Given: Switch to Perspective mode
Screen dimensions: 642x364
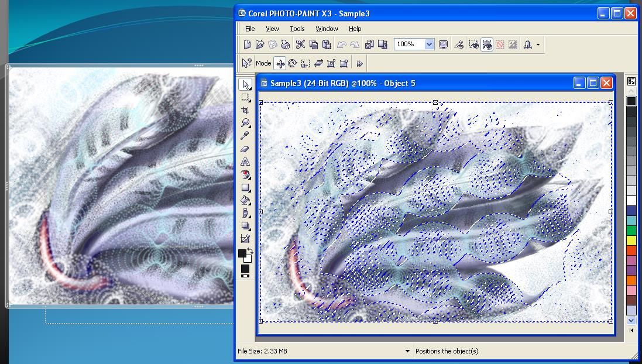Looking at the screenshot, I should [344, 63].
